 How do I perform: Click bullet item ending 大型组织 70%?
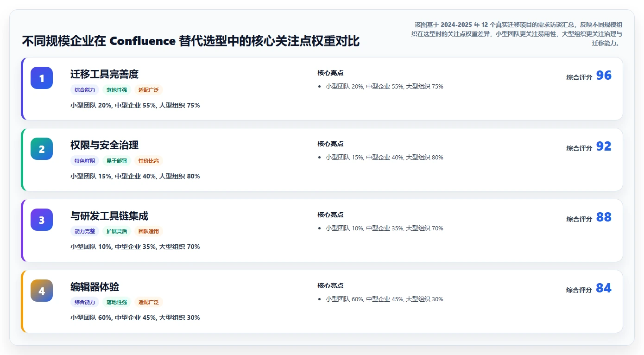[x=385, y=228]
